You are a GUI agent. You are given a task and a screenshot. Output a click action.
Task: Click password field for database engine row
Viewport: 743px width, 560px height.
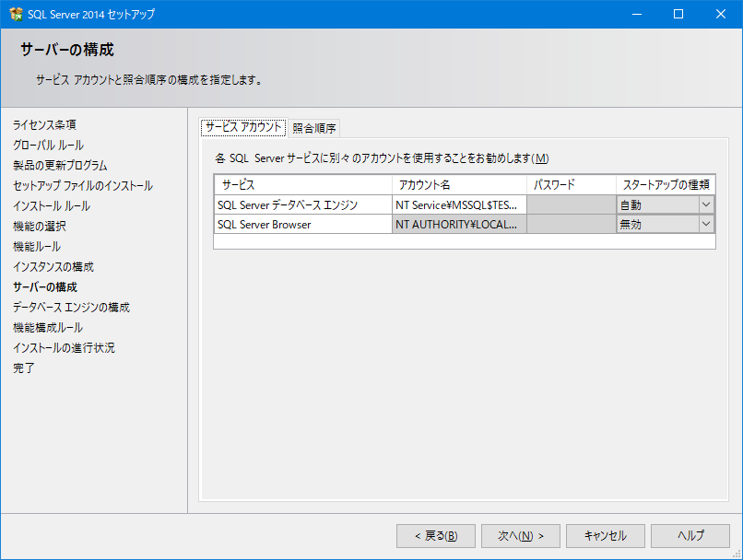pyautogui.click(x=572, y=205)
